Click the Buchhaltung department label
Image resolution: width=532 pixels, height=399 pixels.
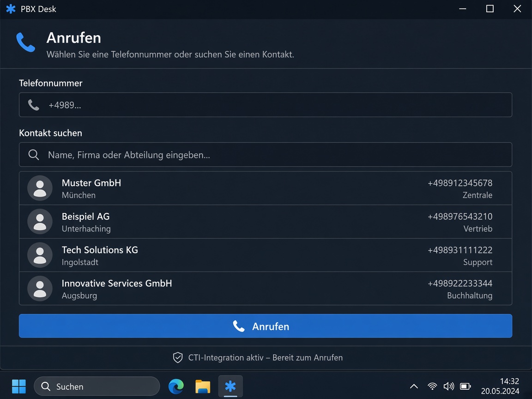click(x=470, y=296)
